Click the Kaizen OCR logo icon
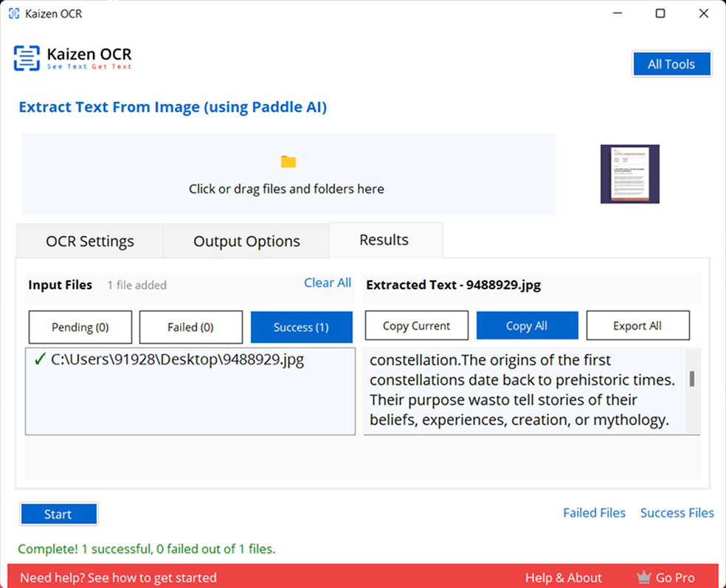Screen dimensions: 726x588 (27, 58)
